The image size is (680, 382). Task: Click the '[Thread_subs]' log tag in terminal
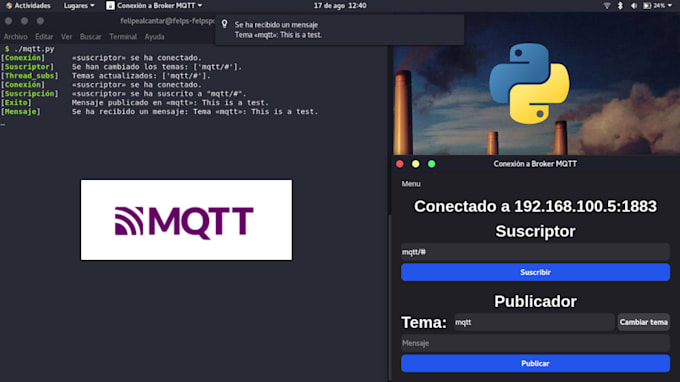click(x=29, y=76)
